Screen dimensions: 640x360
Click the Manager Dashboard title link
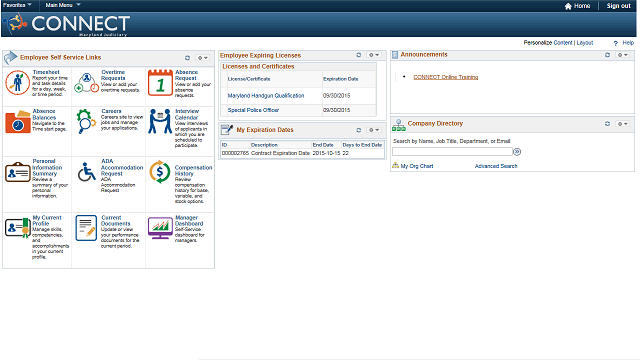[189, 221]
